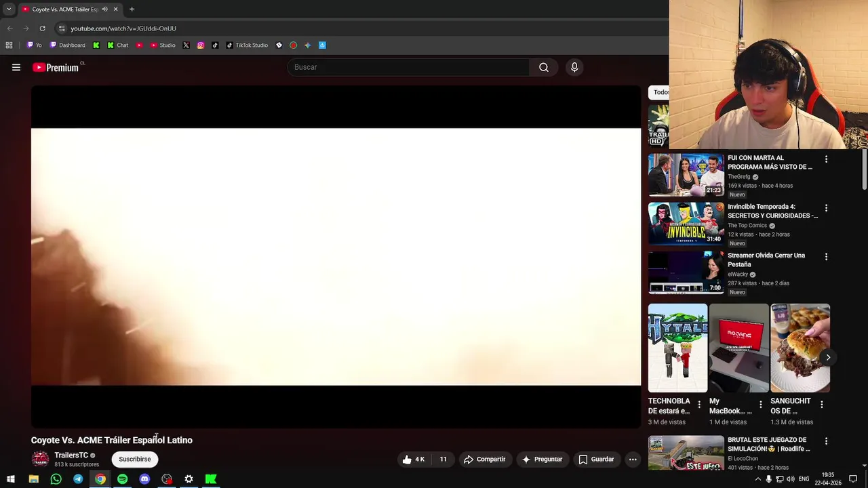Open more actions ellipsis below video

633,459
